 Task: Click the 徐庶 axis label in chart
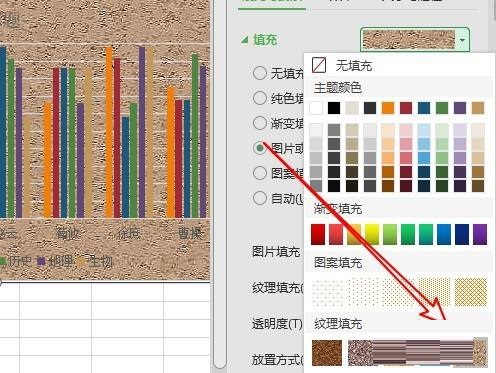tap(129, 233)
